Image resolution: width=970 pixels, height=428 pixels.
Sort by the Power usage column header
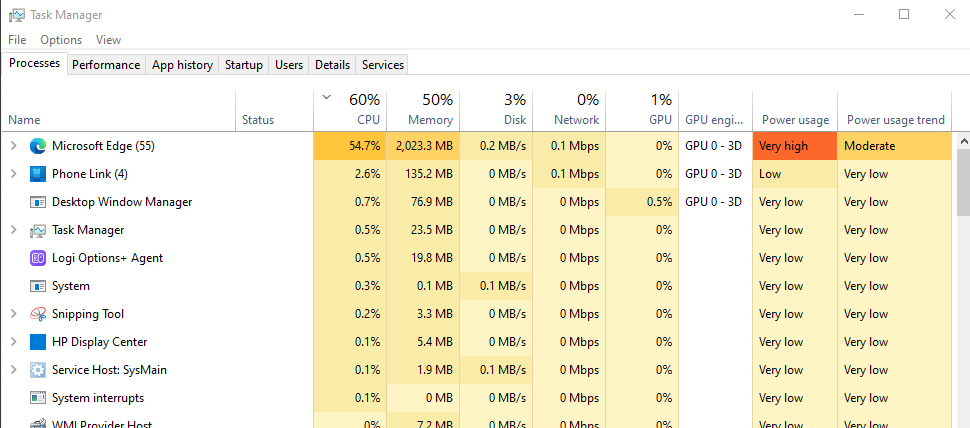tap(795, 111)
